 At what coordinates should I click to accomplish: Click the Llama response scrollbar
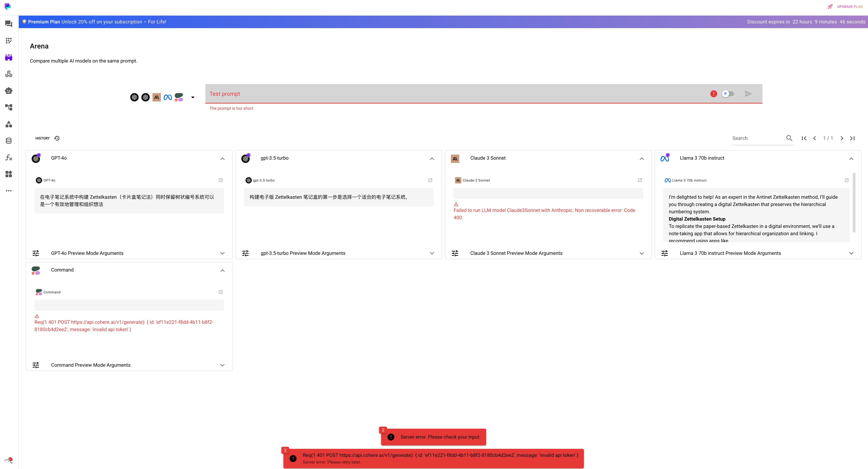pyautogui.click(x=854, y=203)
